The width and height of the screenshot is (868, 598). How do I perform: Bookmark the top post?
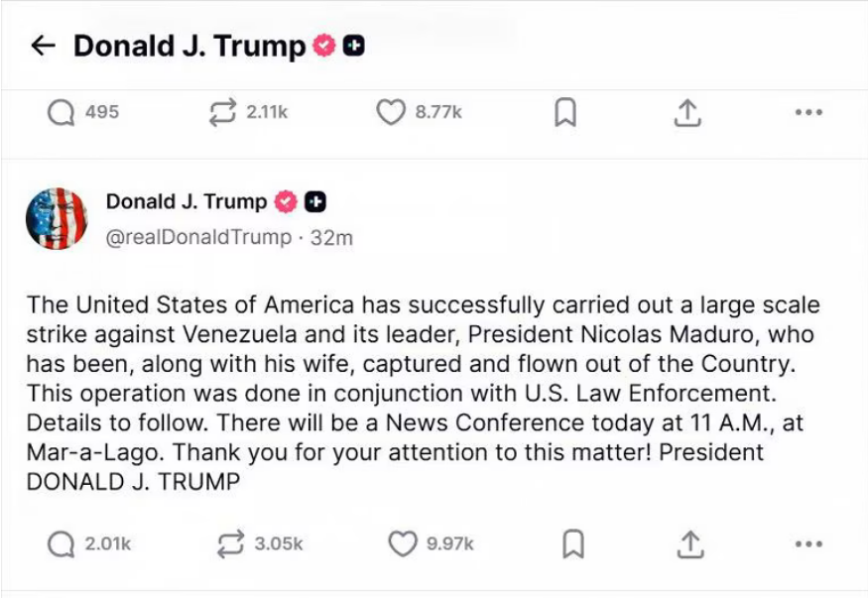click(564, 114)
